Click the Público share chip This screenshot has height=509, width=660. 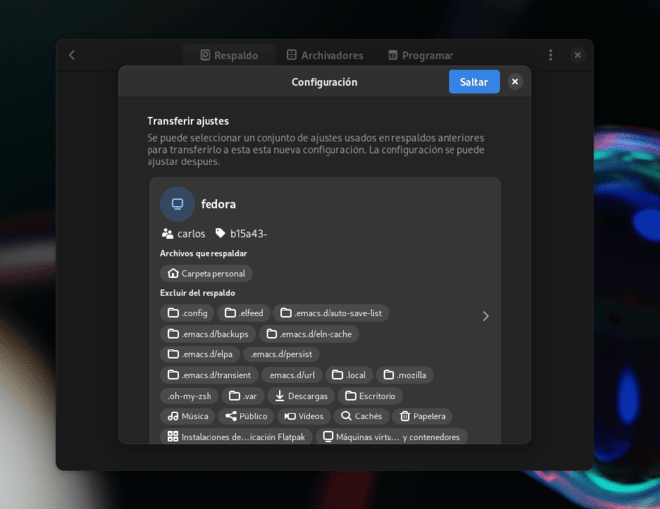coord(246,416)
